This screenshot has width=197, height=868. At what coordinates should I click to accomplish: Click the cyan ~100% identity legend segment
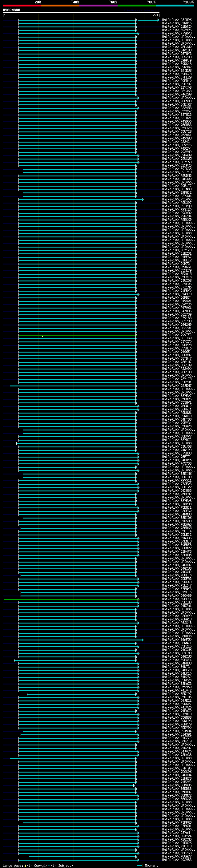pos(175,6)
